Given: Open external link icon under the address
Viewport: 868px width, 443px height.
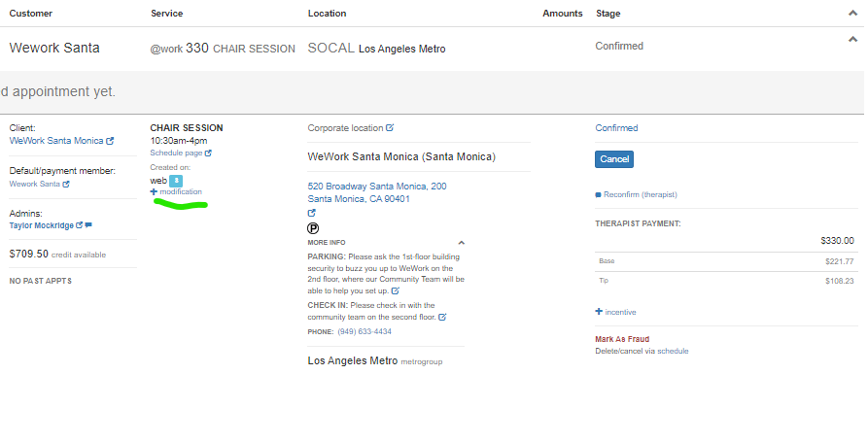Looking at the screenshot, I should point(312,213).
